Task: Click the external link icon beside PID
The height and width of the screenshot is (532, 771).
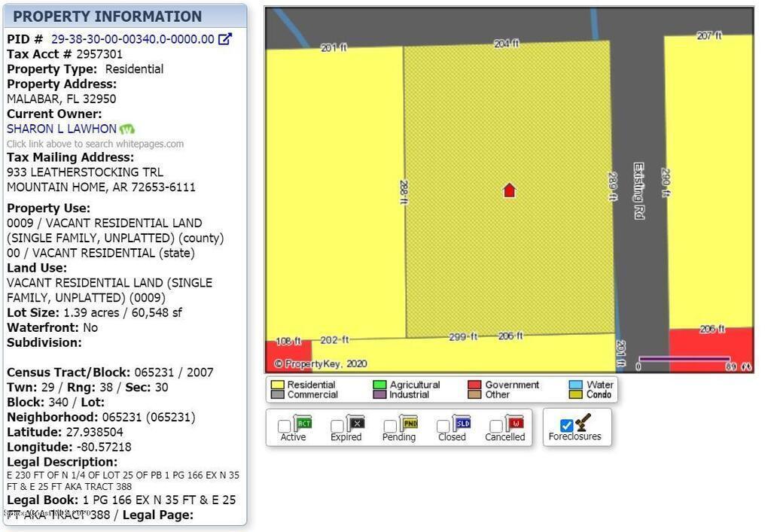Action: [x=224, y=39]
